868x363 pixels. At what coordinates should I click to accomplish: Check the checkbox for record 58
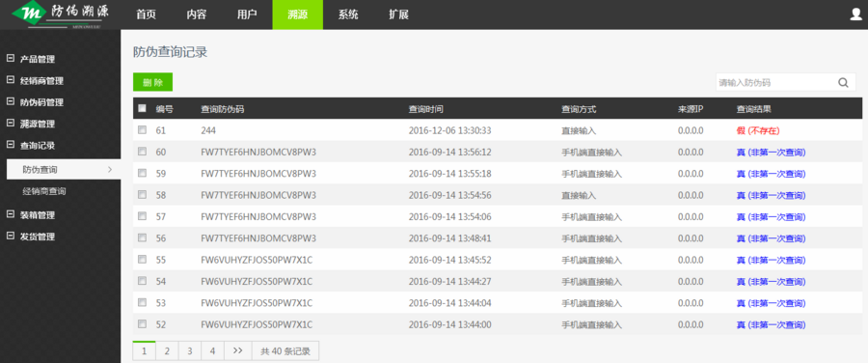click(x=143, y=194)
